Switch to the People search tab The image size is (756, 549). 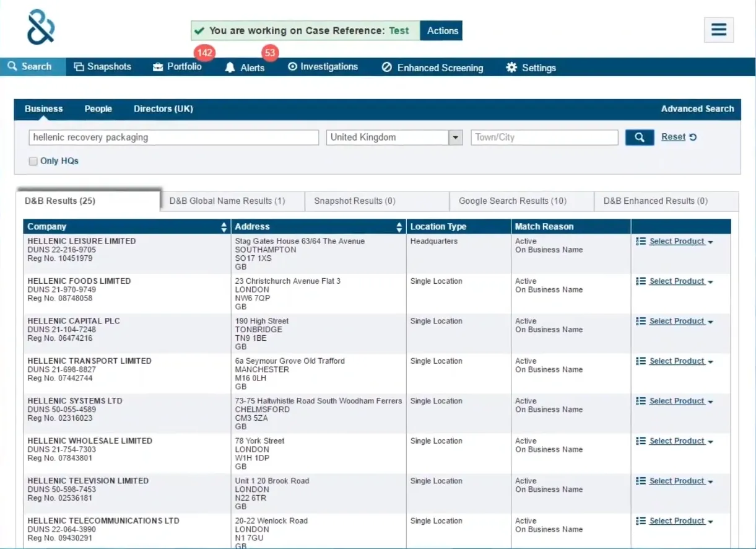[x=98, y=109]
